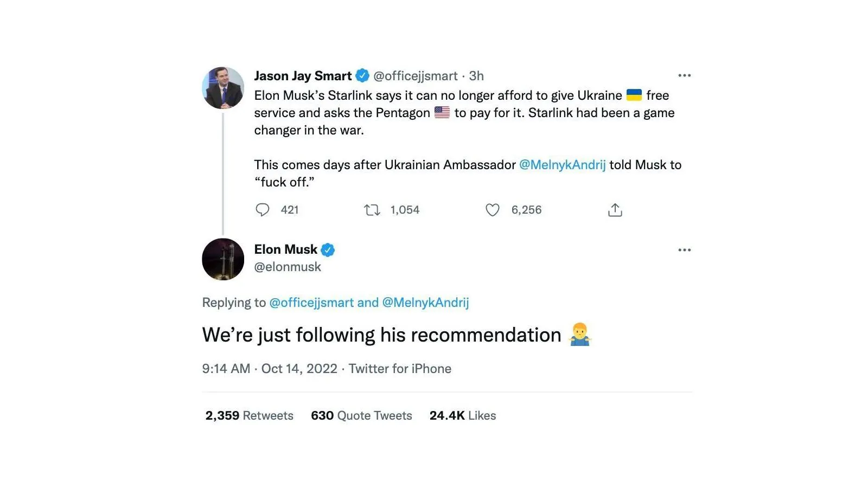The height and width of the screenshot is (488, 868).
Task: View the 24.4K Likes list
Action: (x=463, y=415)
